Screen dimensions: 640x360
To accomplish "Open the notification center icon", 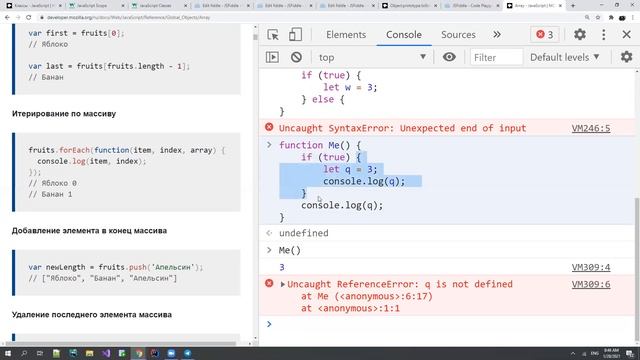I will 630,353.
